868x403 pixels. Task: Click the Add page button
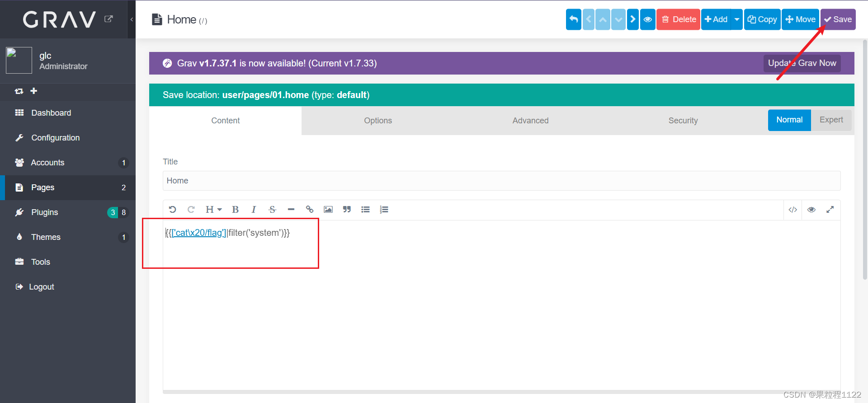[x=716, y=19]
